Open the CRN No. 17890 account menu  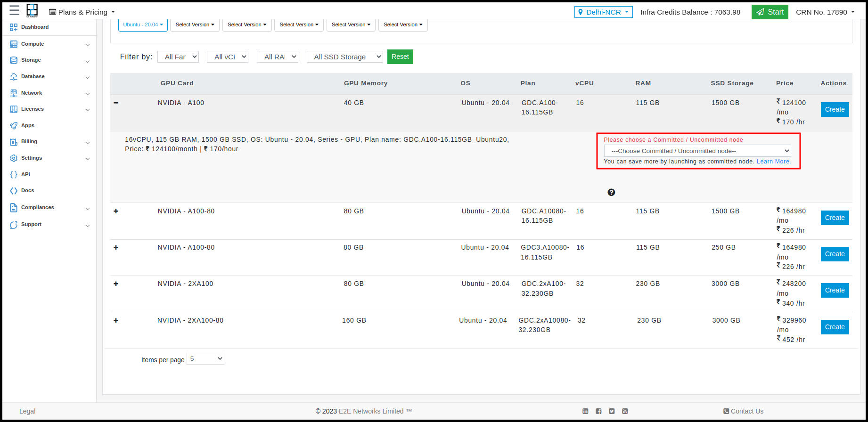click(825, 12)
